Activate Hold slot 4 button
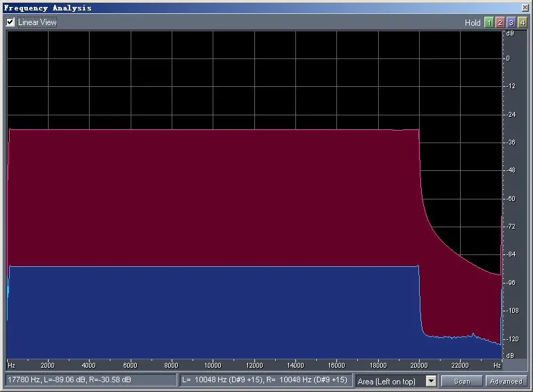Viewport: 533px width, 392px height. 522,22
